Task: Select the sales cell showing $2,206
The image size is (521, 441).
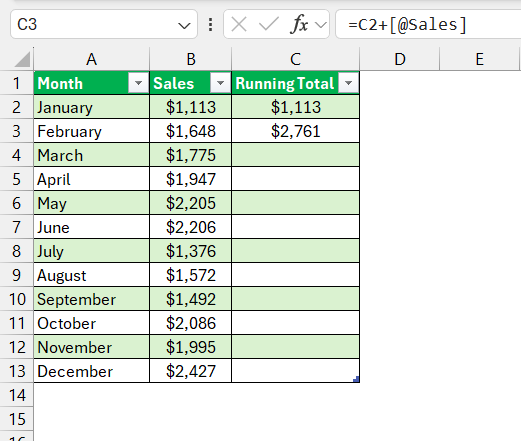Action: (191, 227)
